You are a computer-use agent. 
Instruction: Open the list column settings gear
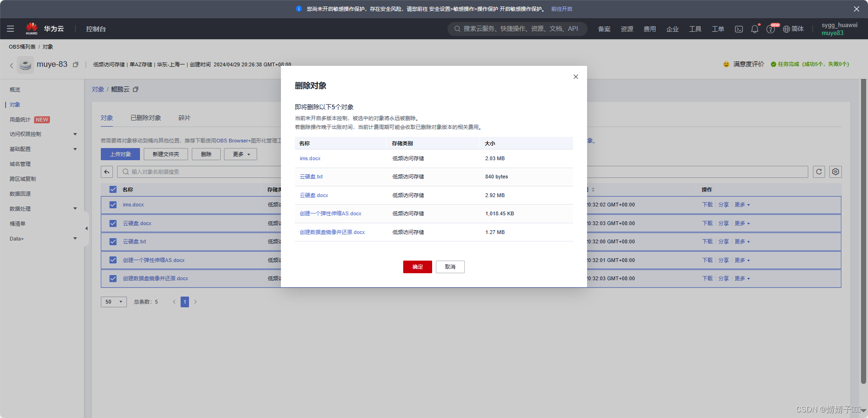click(835, 172)
